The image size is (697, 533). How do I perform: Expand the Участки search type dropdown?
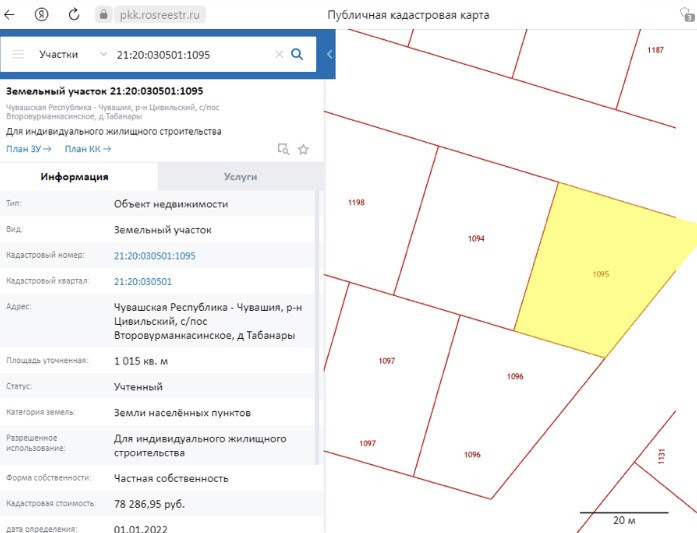pos(72,54)
